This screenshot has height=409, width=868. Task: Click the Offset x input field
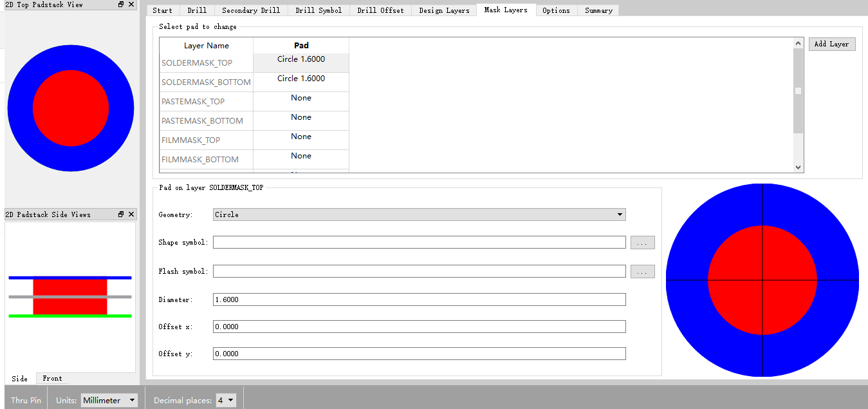(420, 327)
